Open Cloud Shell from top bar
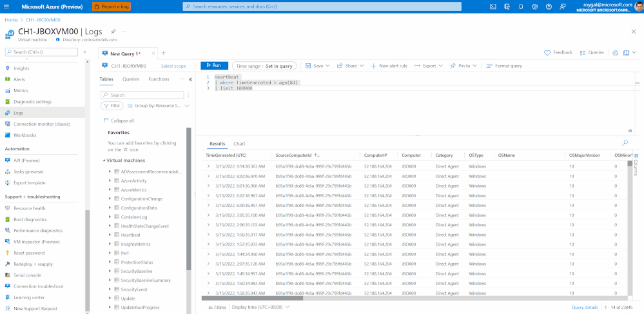Viewport: 644px width, 314px height. coord(493,6)
